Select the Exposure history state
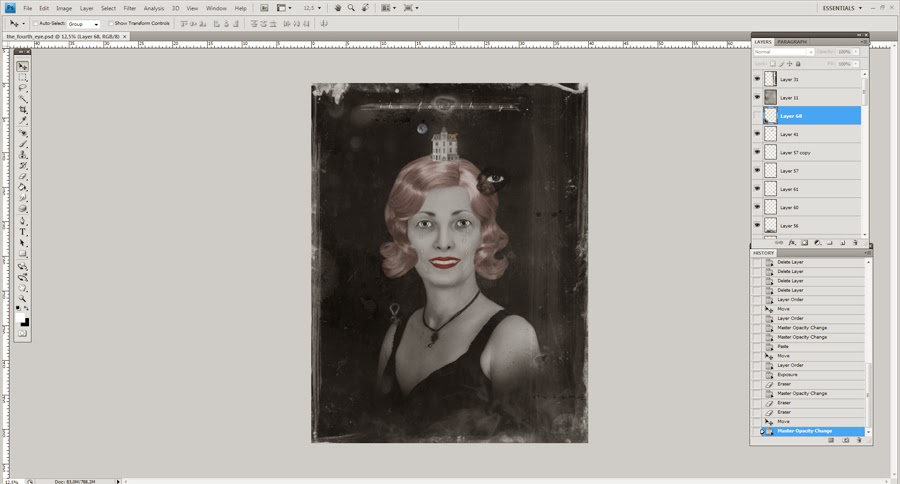 788,375
